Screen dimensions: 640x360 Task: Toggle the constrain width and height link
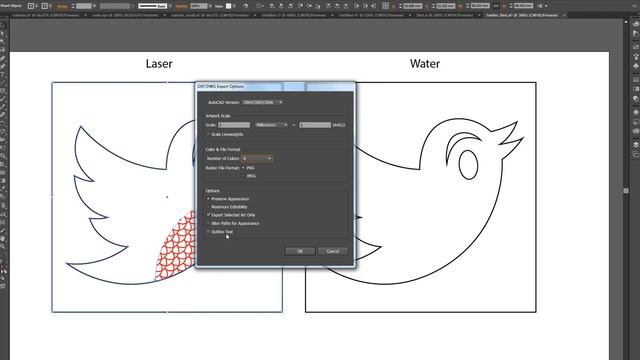(x=496, y=6)
